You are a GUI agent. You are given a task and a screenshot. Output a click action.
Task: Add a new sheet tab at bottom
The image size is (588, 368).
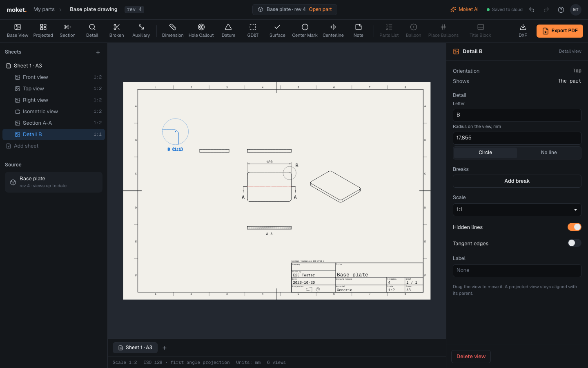click(x=165, y=348)
